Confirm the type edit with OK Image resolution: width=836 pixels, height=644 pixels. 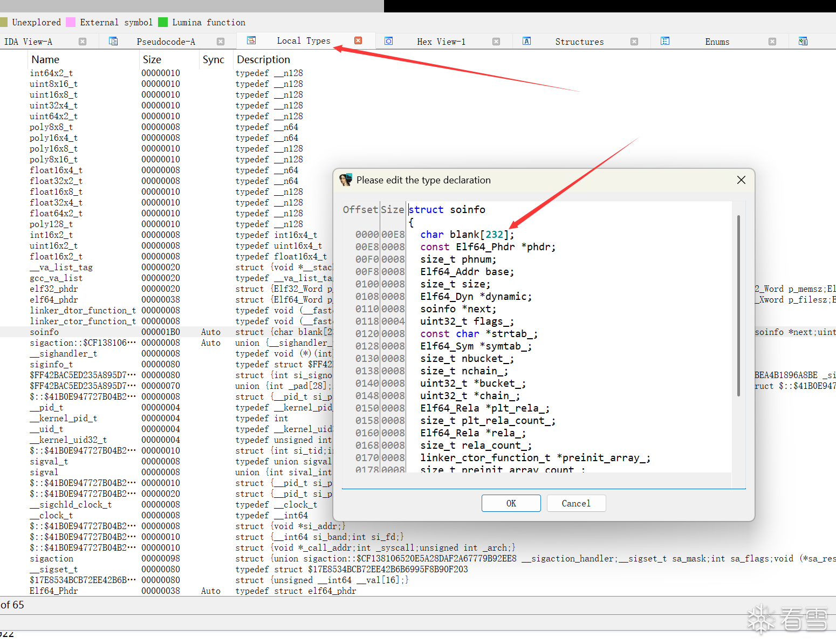pyautogui.click(x=511, y=503)
